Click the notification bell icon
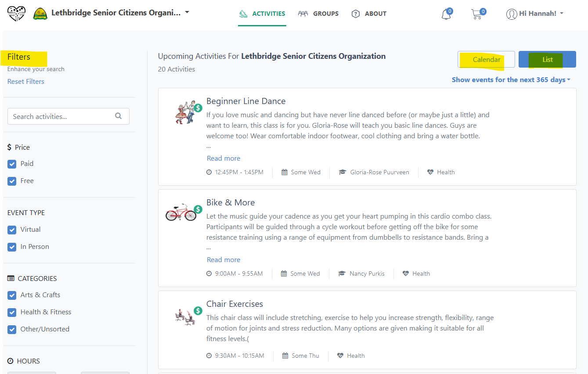 (446, 14)
